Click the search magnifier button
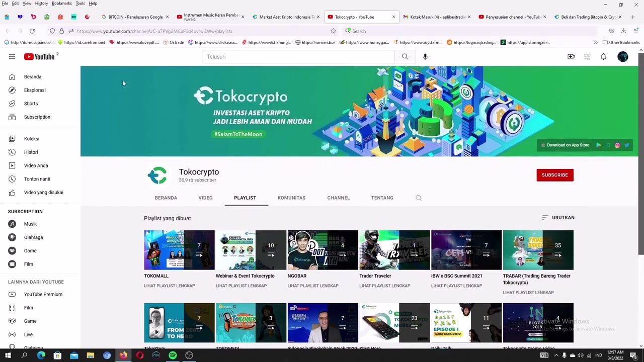 tap(405, 57)
